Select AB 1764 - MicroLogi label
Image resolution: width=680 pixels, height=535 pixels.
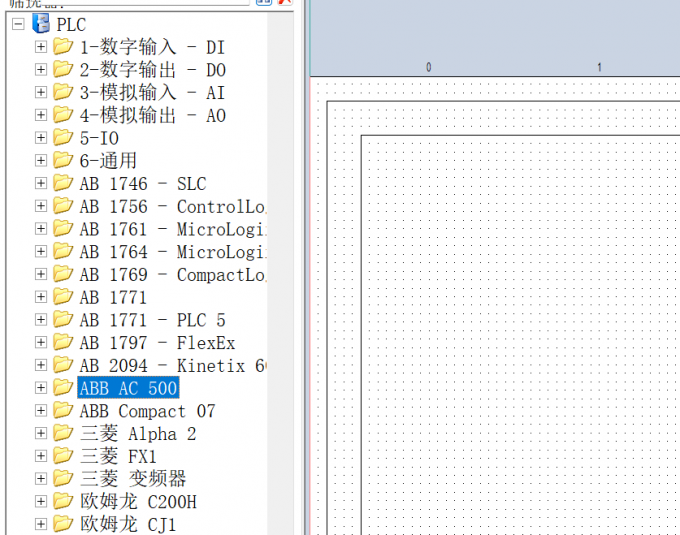point(173,252)
